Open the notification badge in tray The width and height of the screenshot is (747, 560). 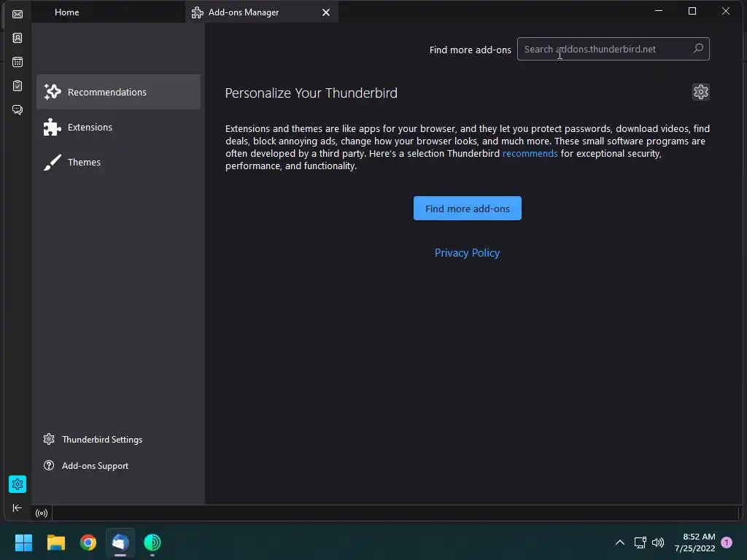[x=727, y=542]
